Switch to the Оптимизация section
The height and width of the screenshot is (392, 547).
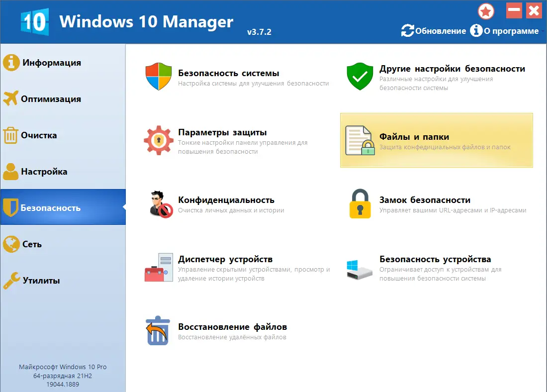63,99
